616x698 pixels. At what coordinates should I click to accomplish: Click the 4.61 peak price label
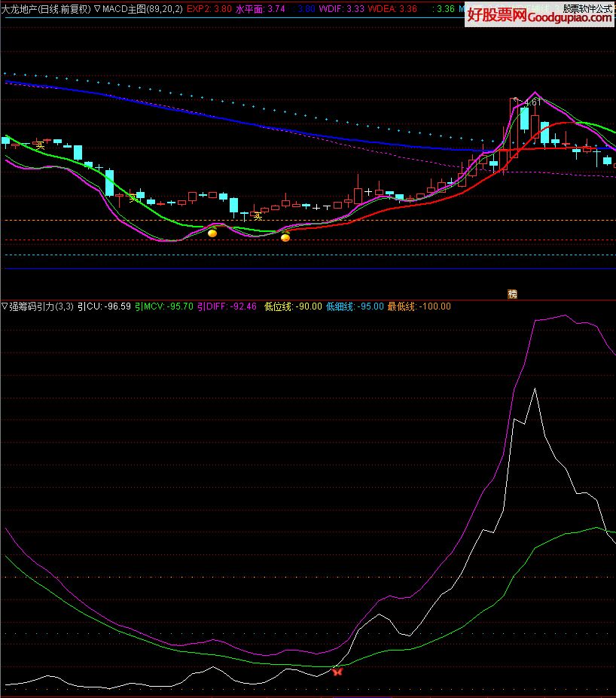(531, 102)
